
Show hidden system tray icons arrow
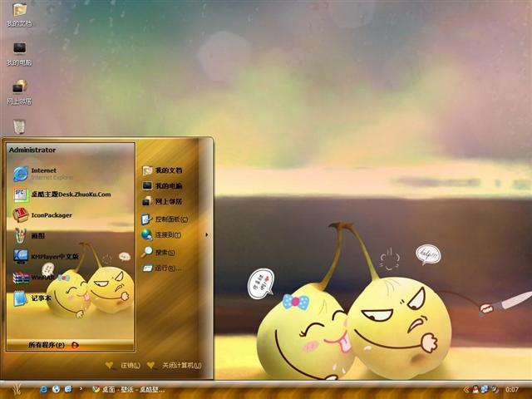466,389
